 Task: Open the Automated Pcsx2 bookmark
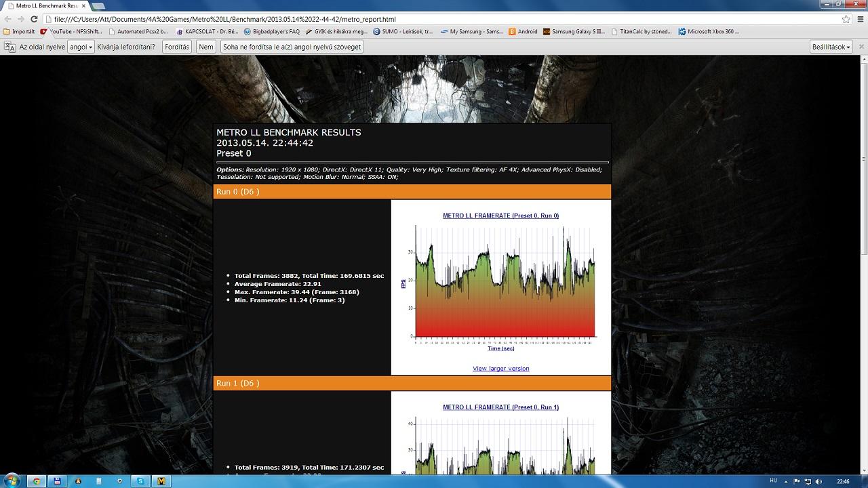(138, 31)
